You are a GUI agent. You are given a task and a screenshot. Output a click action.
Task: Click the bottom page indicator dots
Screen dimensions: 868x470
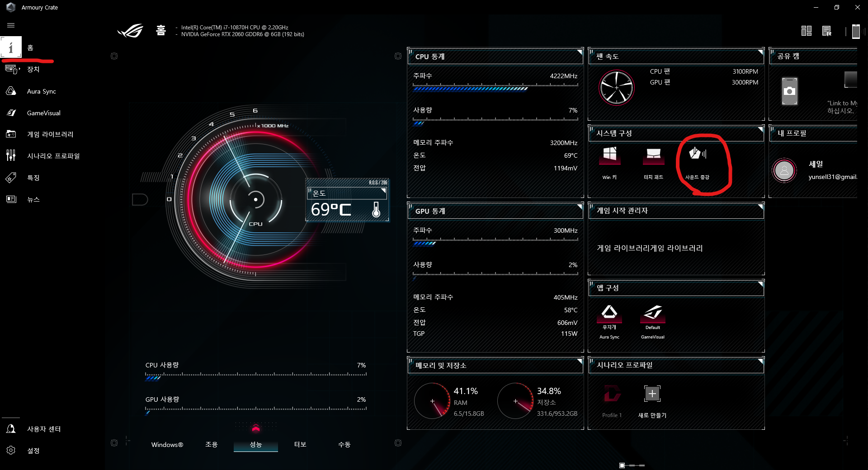click(632, 465)
